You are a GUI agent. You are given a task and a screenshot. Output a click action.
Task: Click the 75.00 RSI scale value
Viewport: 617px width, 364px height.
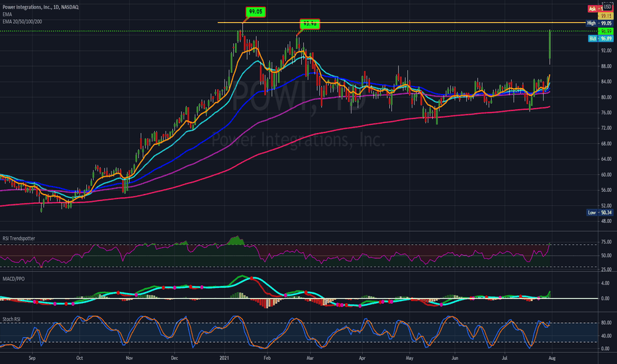tap(606, 242)
